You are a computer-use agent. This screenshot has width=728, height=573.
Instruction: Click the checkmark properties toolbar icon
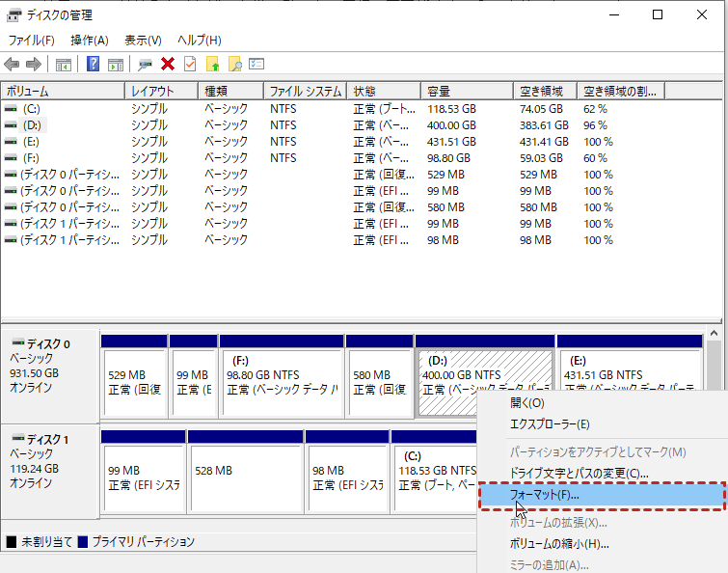point(189,64)
